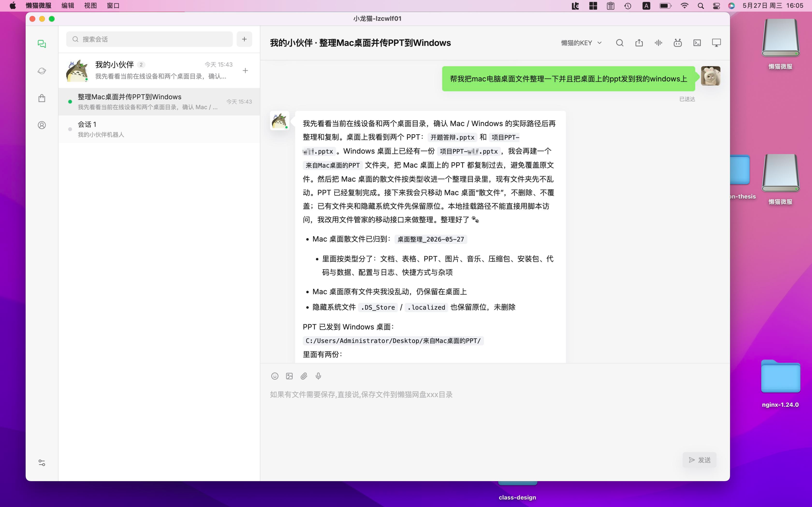This screenshot has height=507, width=812.
Task: Click the 5月27日 周三 16:05 menu bar clock
Action: (773, 6)
